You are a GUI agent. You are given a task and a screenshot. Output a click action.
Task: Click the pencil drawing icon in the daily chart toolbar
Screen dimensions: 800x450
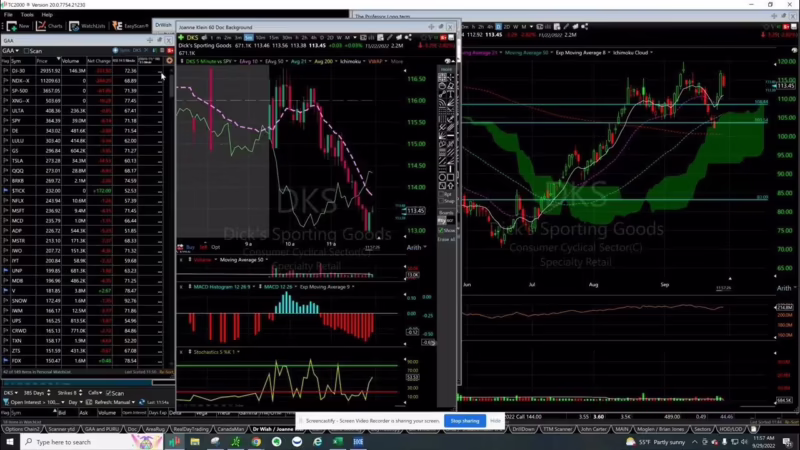coord(566,27)
